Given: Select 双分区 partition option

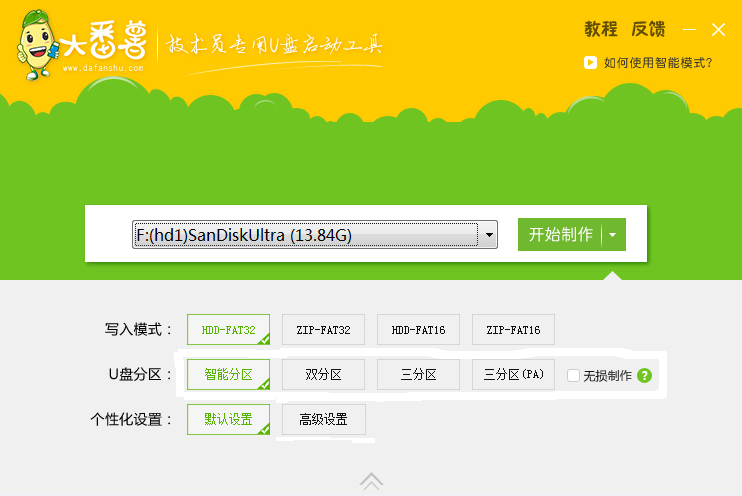Looking at the screenshot, I should click(x=323, y=374).
